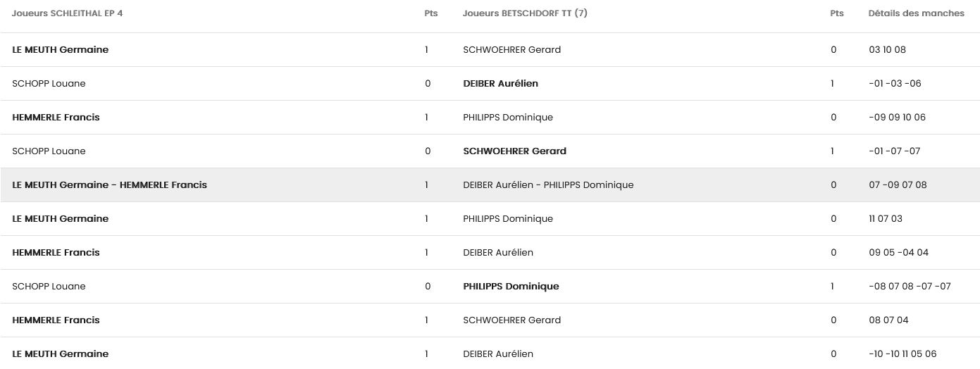Open doubles pair "DEIBER Aurélien - PHILIPPS Dominique"
The height and width of the screenshot is (369, 980).
548,185
